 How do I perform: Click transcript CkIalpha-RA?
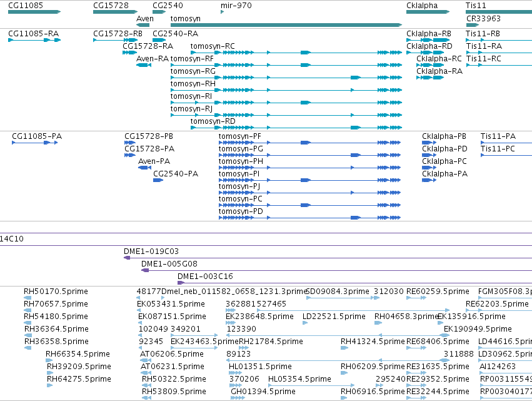pyautogui.click(x=439, y=71)
